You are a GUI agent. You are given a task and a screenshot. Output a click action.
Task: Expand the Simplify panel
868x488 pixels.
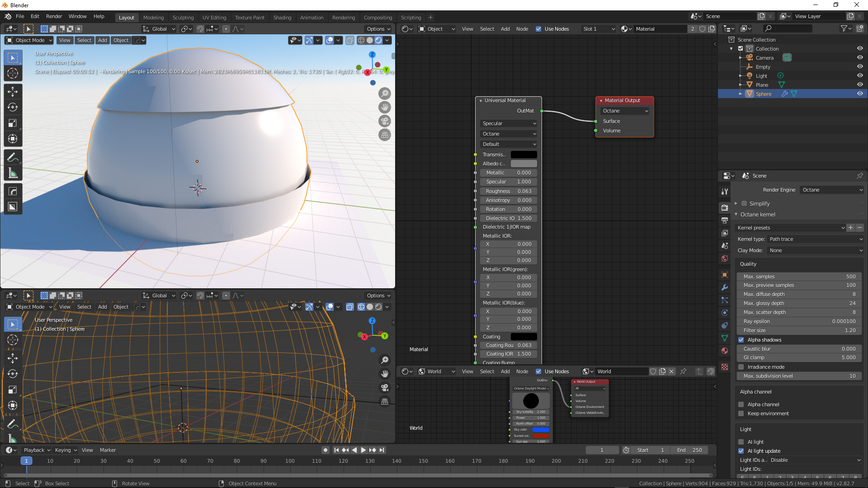(736, 203)
